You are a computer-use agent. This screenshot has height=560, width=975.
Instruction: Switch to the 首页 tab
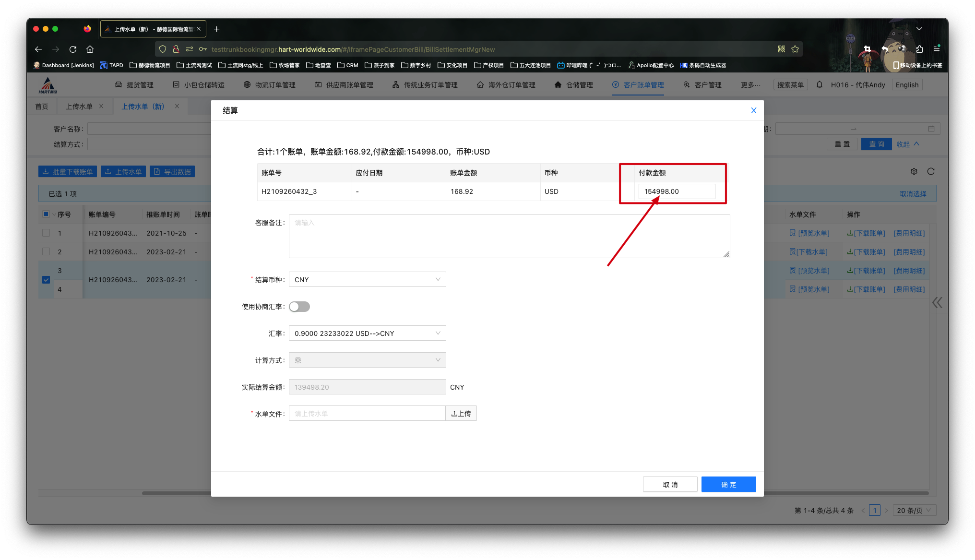click(42, 107)
